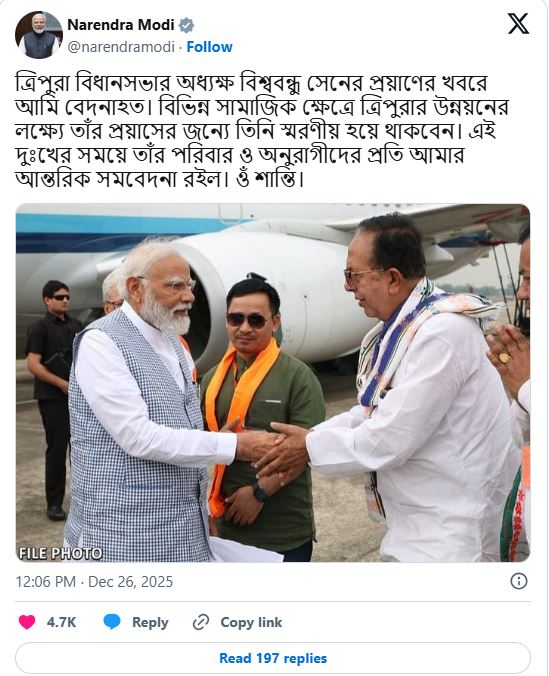Click the 4.7K likes count
Viewport: 549px width, 676px height.
coord(61,622)
